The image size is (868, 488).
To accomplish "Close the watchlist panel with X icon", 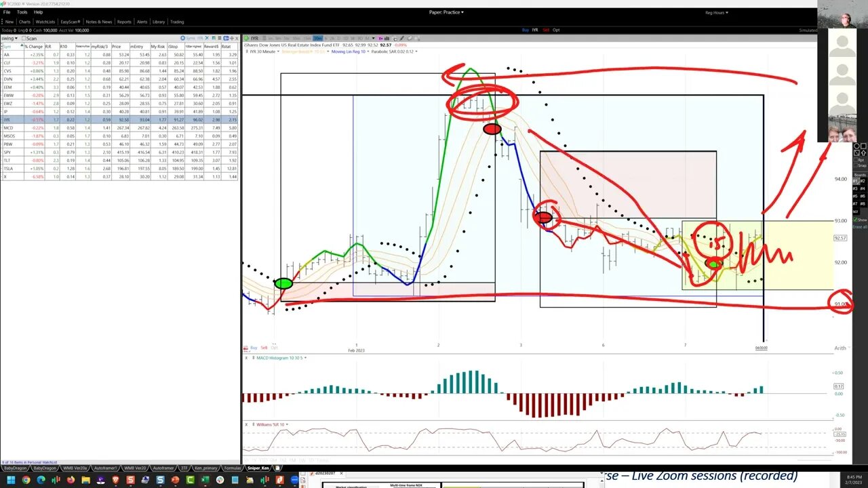I will click(x=235, y=38).
